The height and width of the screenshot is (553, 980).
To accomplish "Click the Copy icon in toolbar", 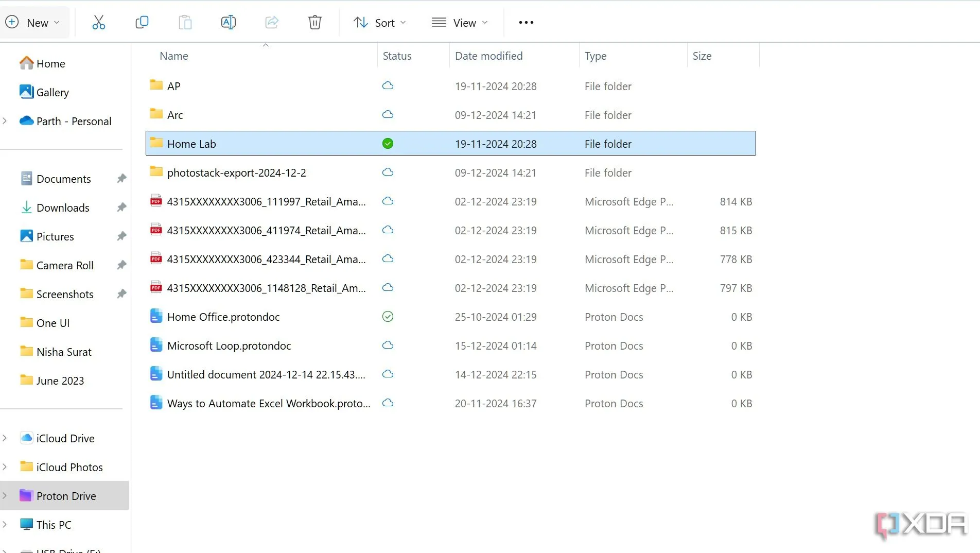I will pos(142,22).
